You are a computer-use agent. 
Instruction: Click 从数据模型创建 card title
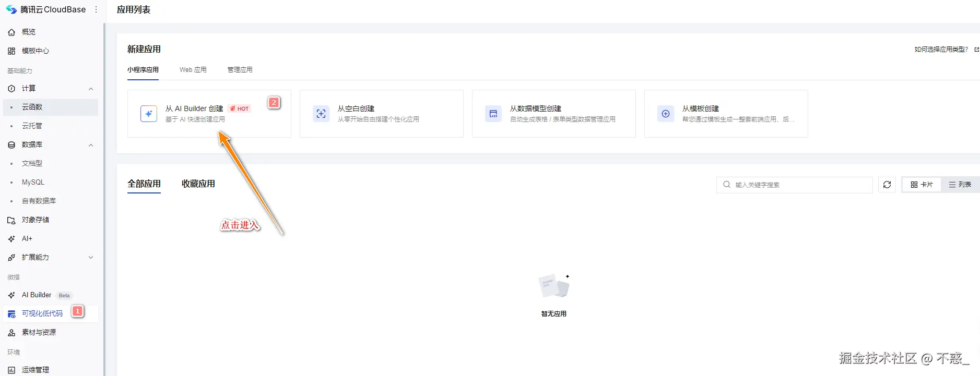click(x=536, y=108)
